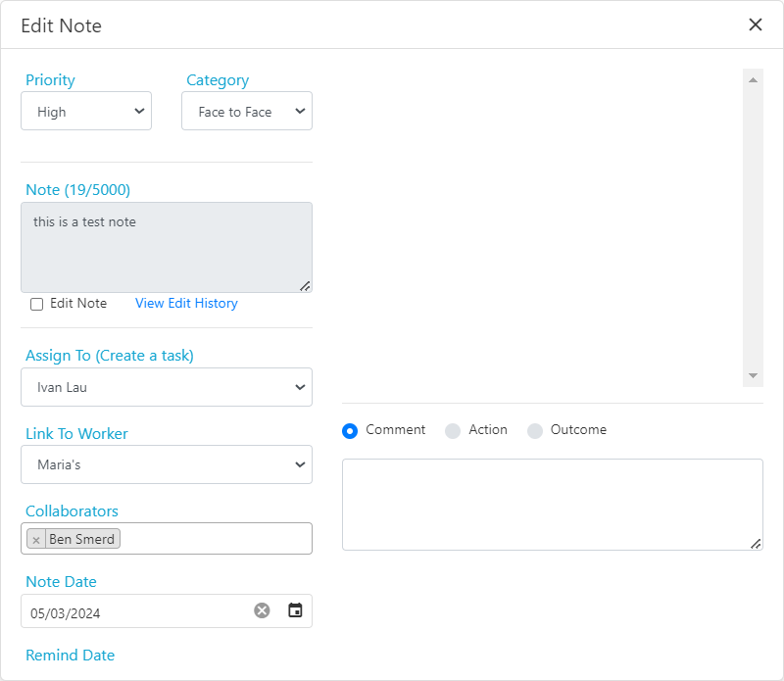Click the note text area
The width and height of the screenshot is (784, 681).
click(x=167, y=247)
